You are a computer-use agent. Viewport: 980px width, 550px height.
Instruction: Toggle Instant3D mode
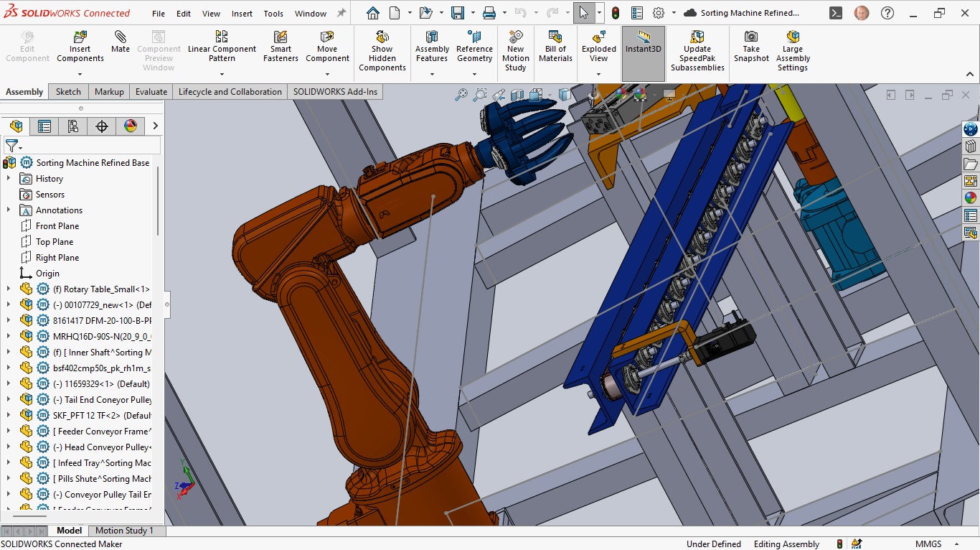pyautogui.click(x=644, y=54)
